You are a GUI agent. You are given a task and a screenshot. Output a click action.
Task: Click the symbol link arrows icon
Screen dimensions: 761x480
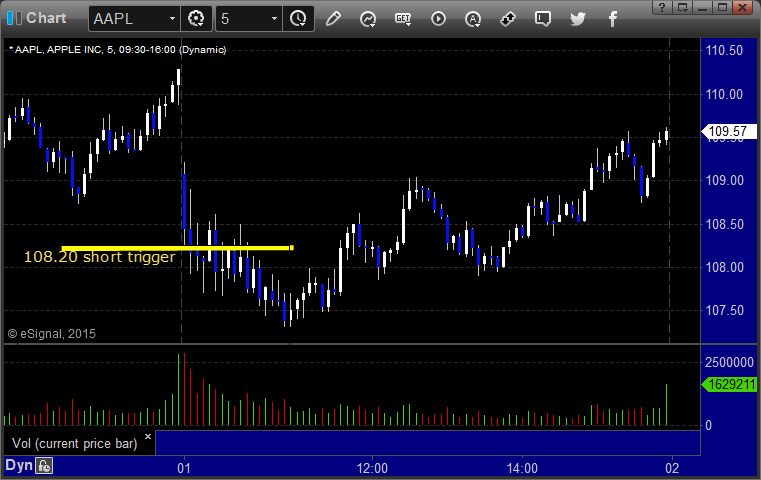508,19
